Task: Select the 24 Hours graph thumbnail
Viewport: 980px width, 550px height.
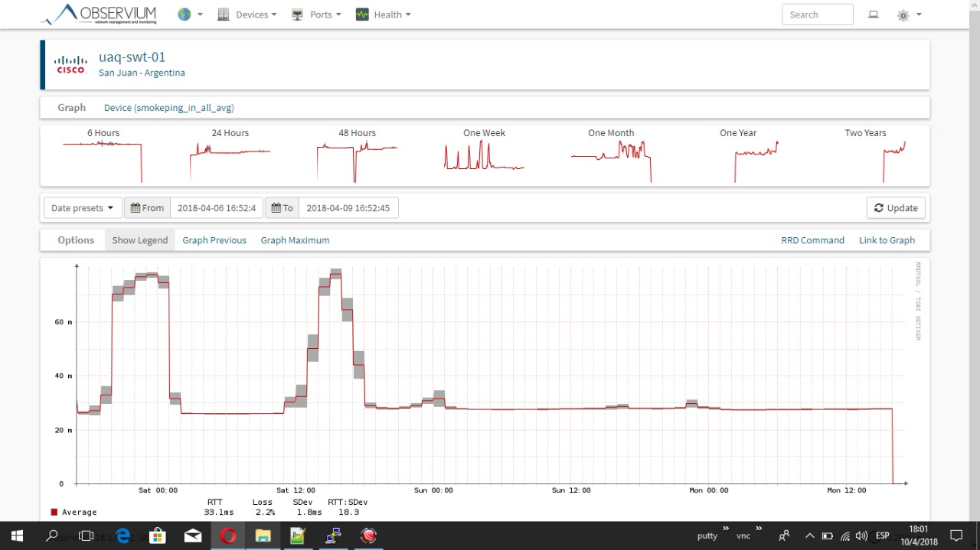Action: pyautogui.click(x=230, y=156)
